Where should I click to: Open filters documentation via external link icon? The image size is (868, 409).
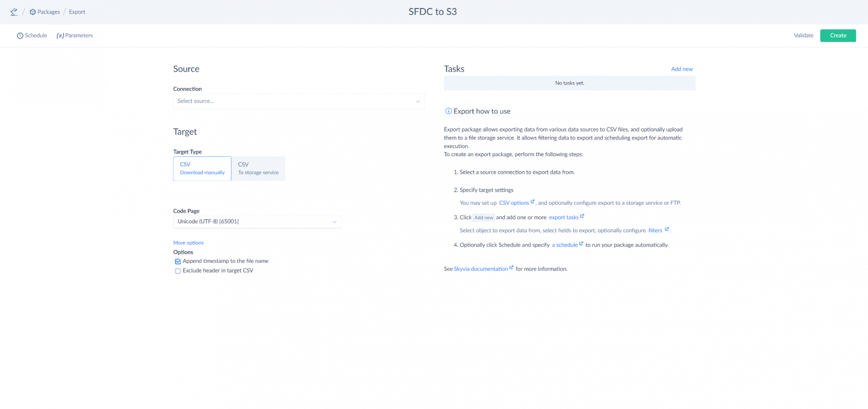click(667, 229)
